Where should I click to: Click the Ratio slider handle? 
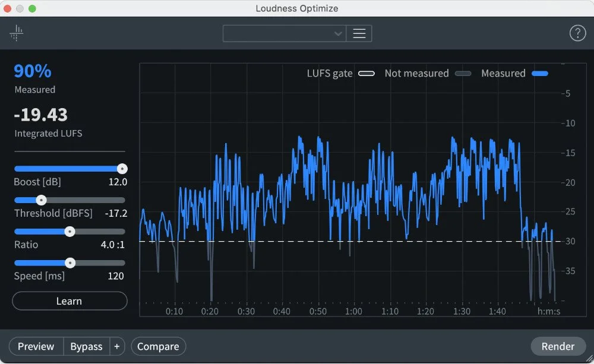click(x=69, y=232)
